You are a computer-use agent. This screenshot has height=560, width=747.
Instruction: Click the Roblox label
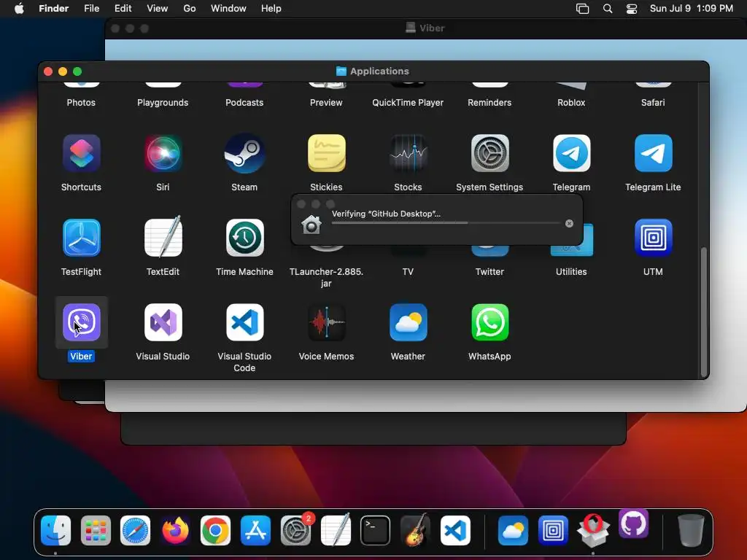pos(571,102)
